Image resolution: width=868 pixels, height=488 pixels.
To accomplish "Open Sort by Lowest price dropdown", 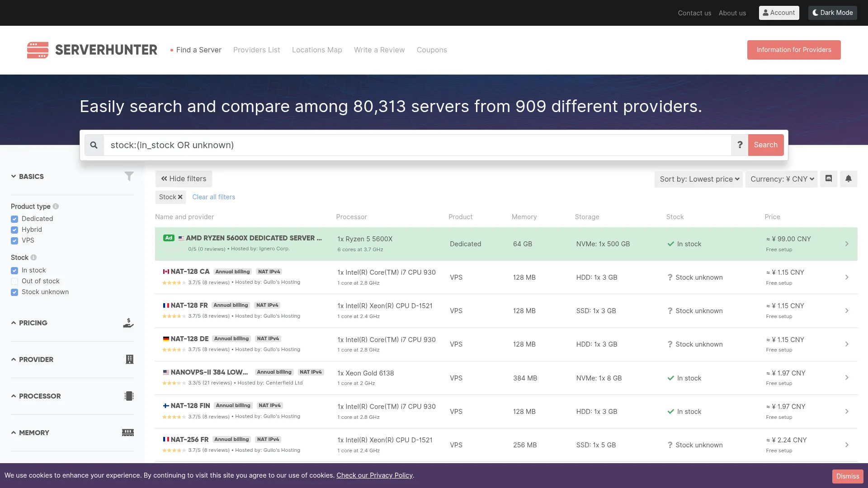I will click(698, 179).
